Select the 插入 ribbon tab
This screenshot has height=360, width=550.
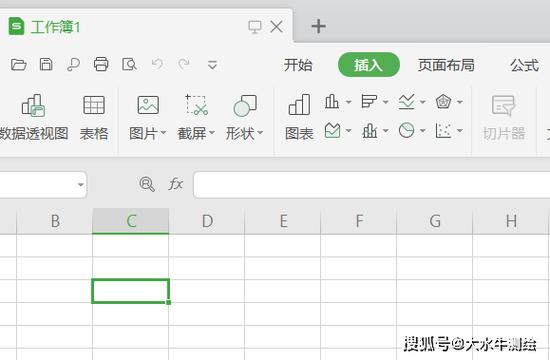tap(369, 65)
